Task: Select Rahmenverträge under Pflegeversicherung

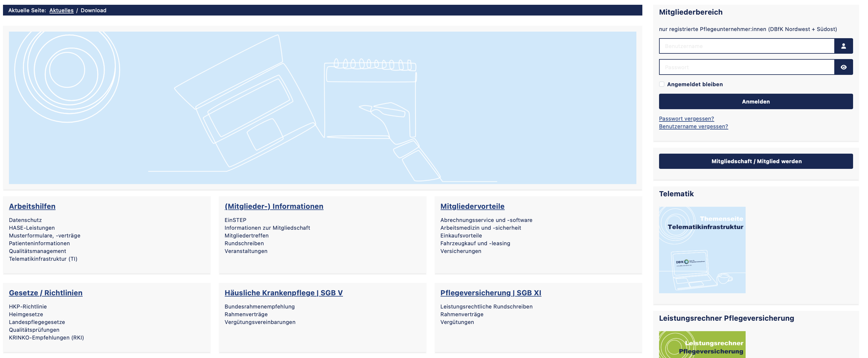Action: (x=462, y=314)
